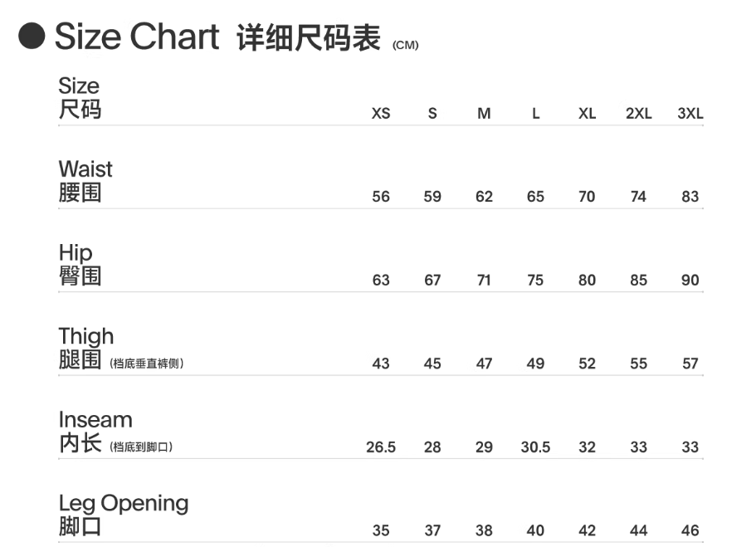Select the 2XL size column header
756x547 pixels.
(638, 114)
